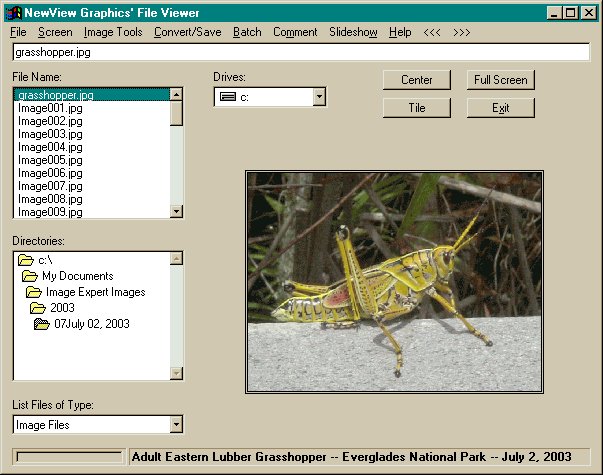The width and height of the screenshot is (603, 475).
Task: Click the My Documents folder icon
Action: pos(30,276)
